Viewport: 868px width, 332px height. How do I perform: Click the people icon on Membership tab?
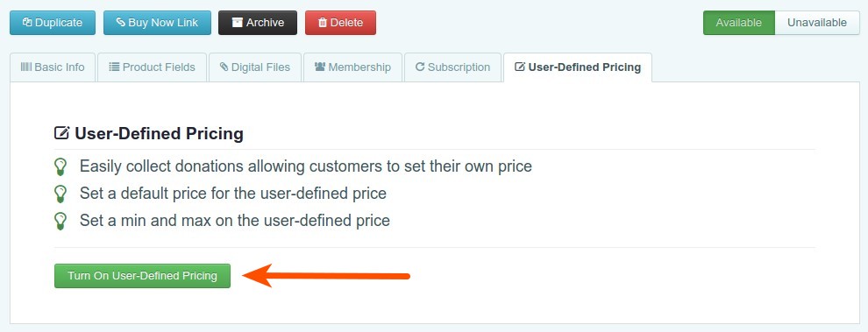(x=320, y=67)
